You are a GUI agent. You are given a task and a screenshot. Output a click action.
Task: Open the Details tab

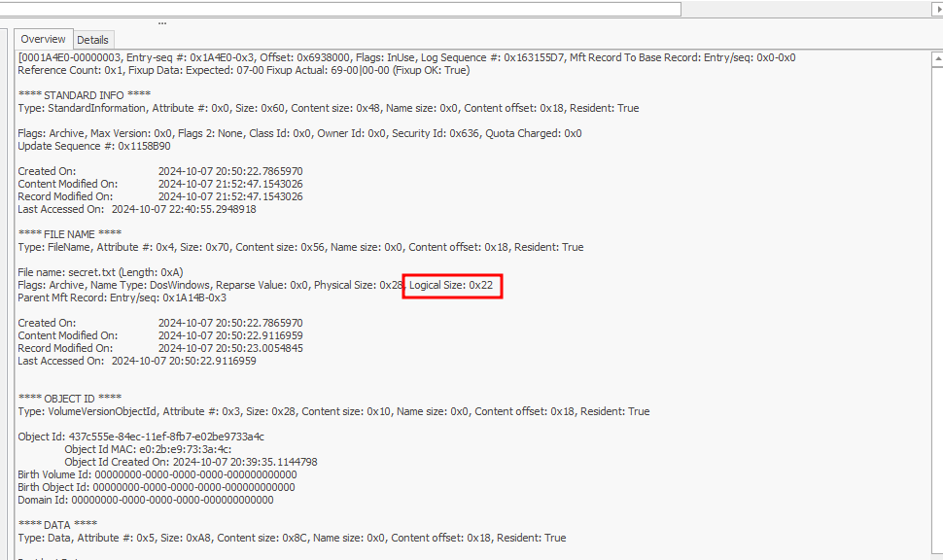pos(92,40)
